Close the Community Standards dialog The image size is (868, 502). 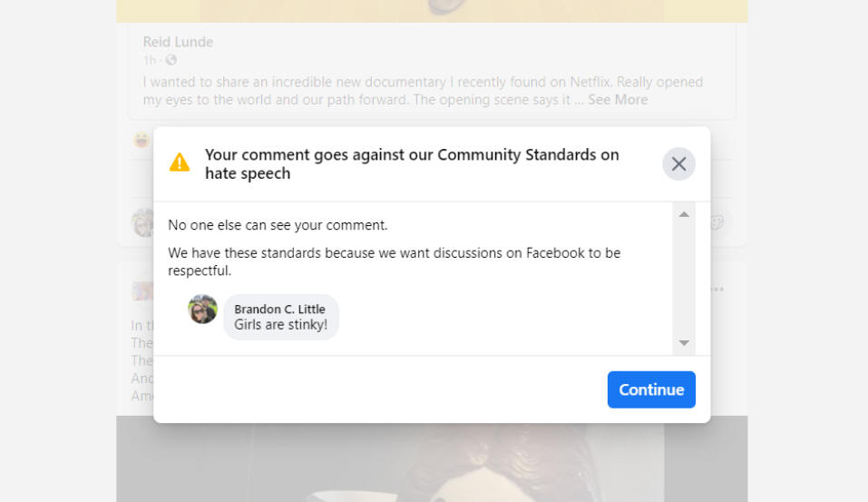click(678, 164)
